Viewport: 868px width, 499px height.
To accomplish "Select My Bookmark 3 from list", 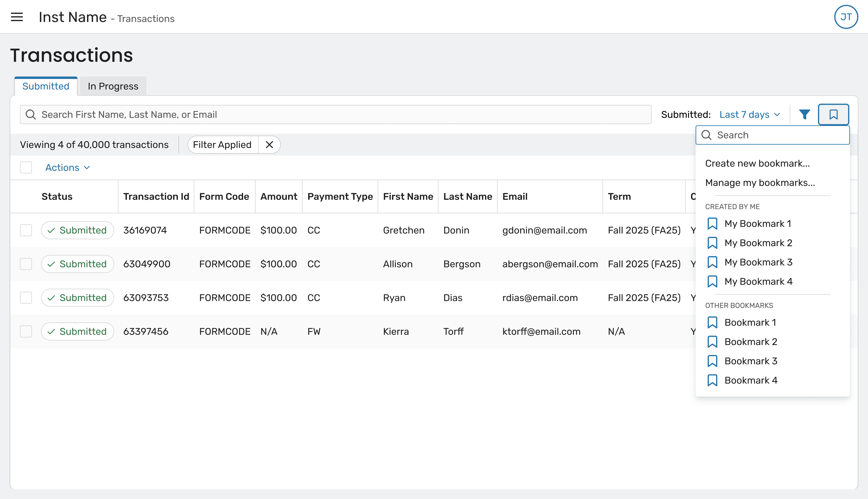I will pos(758,262).
